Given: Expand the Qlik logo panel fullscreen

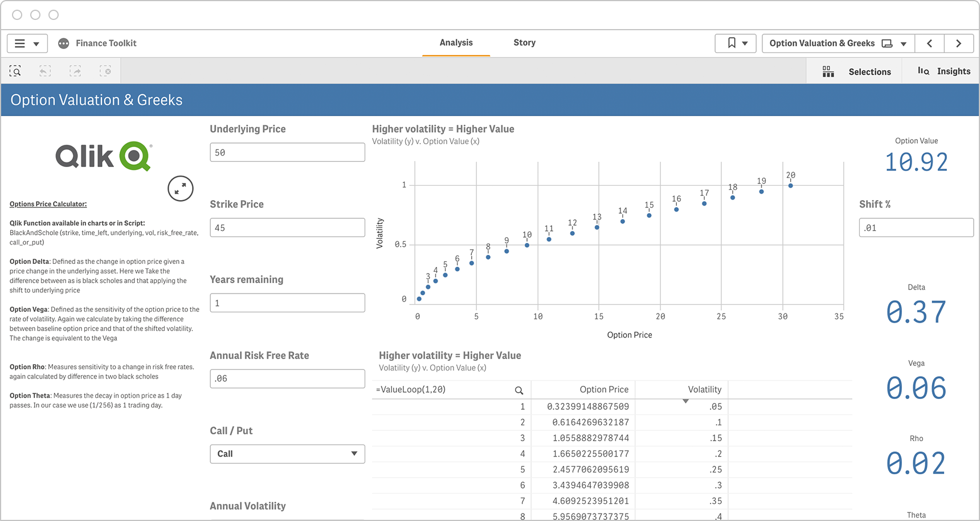Looking at the screenshot, I should 181,188.
